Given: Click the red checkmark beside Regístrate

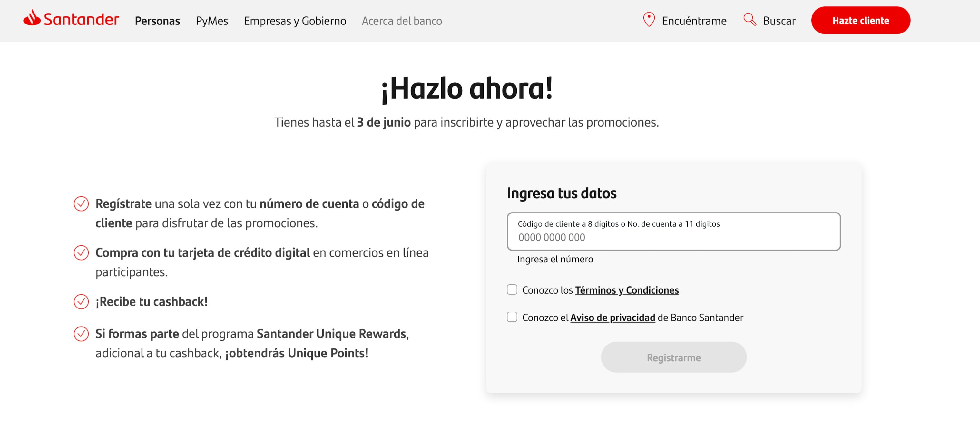Looking at the screenshot, I should pos(81,204).
